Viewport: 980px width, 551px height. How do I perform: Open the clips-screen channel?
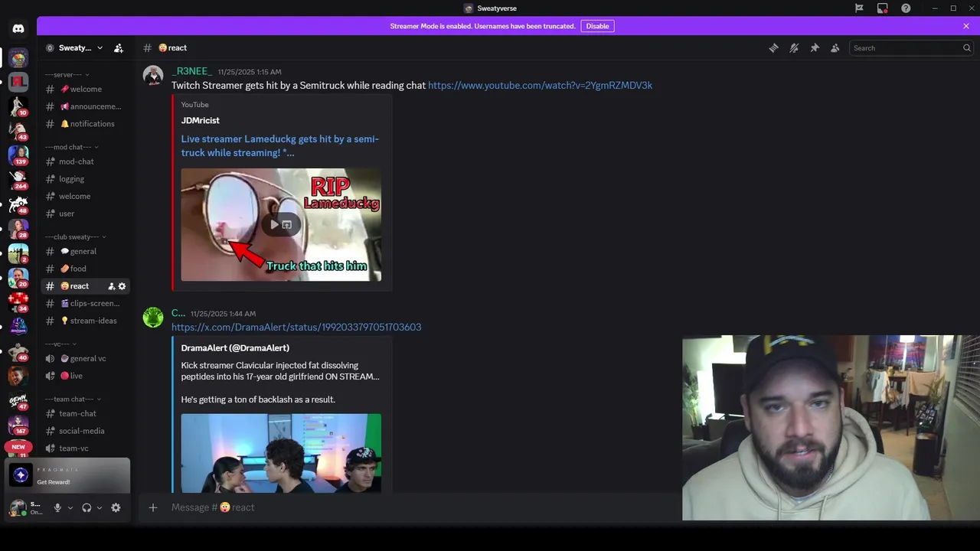click(x=85, y=303)
